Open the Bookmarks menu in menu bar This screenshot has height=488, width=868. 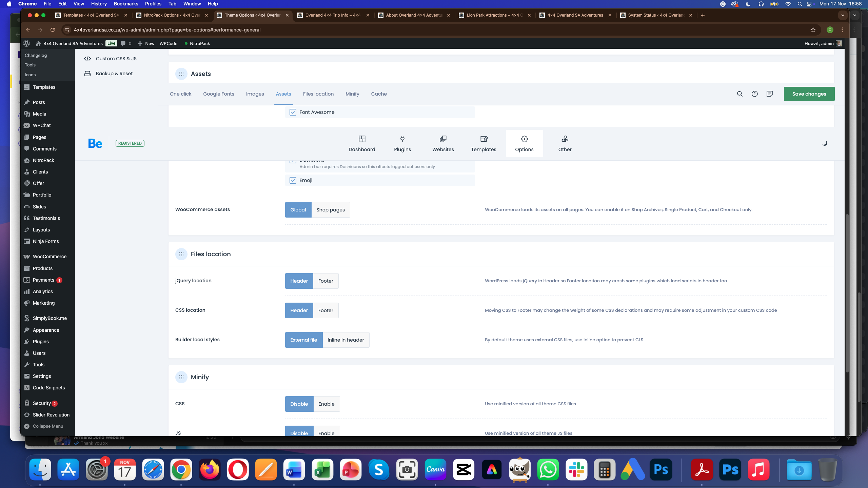(125, 4)
